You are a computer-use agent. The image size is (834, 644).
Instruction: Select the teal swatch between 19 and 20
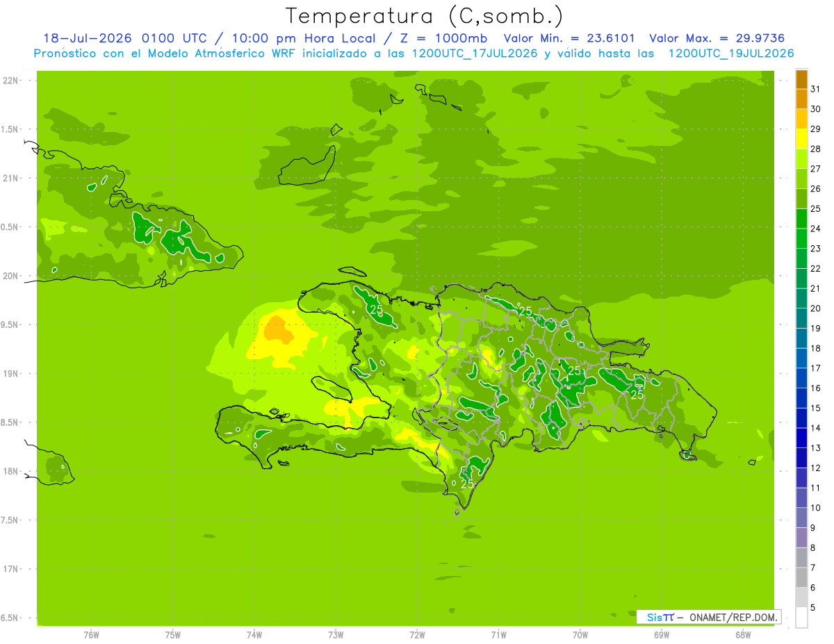tap(801, 318)
